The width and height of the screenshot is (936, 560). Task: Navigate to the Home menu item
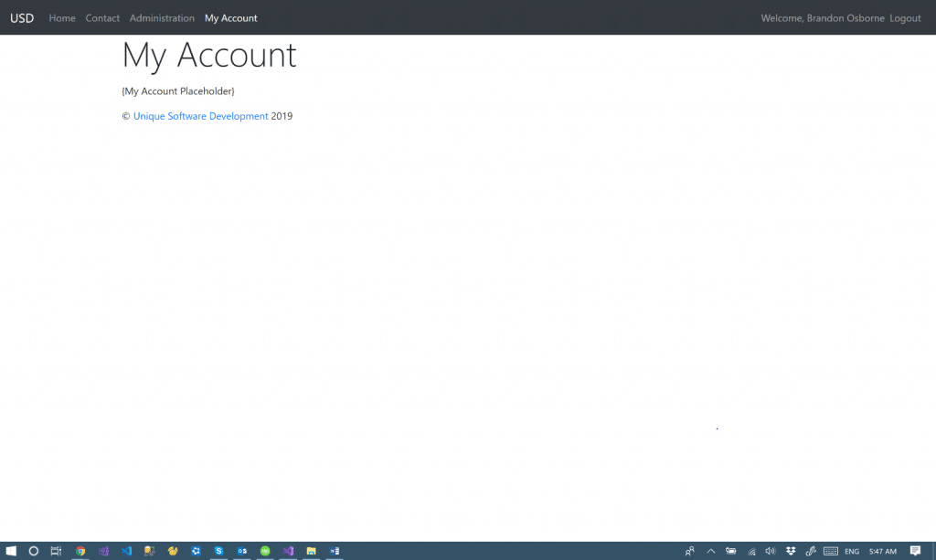[x=62, y=17]
